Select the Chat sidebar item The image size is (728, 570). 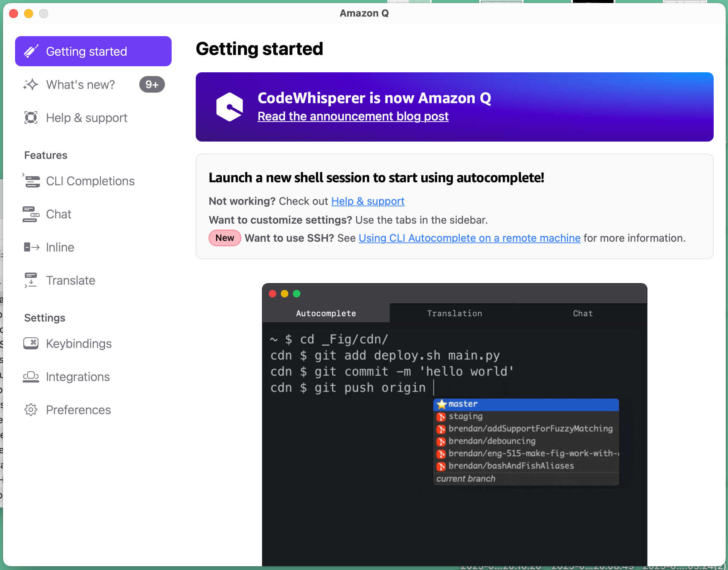93,214
